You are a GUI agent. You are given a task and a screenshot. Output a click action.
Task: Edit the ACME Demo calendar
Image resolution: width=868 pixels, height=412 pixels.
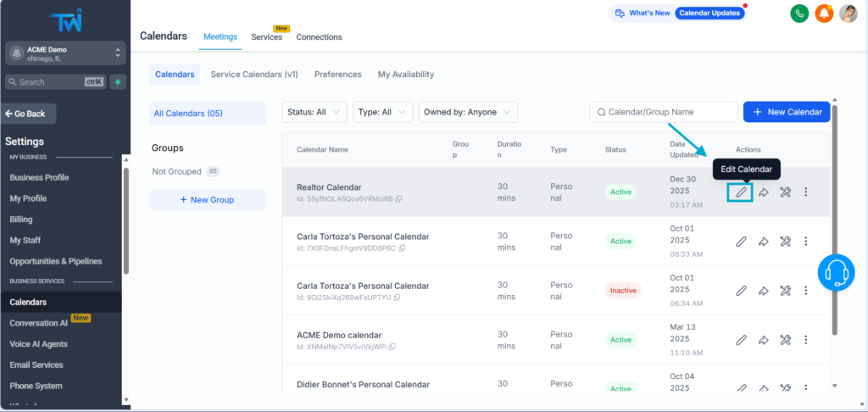pos(741,340)
